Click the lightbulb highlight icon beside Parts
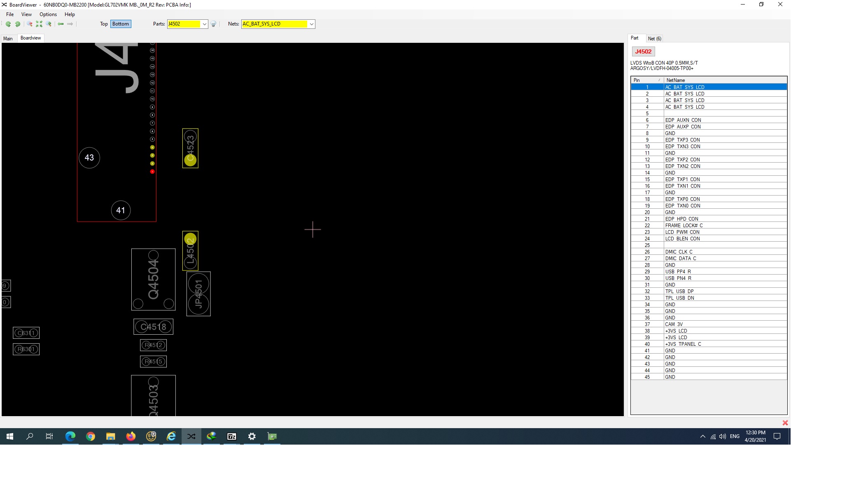The image size is (868, 494). pos(214,24)
